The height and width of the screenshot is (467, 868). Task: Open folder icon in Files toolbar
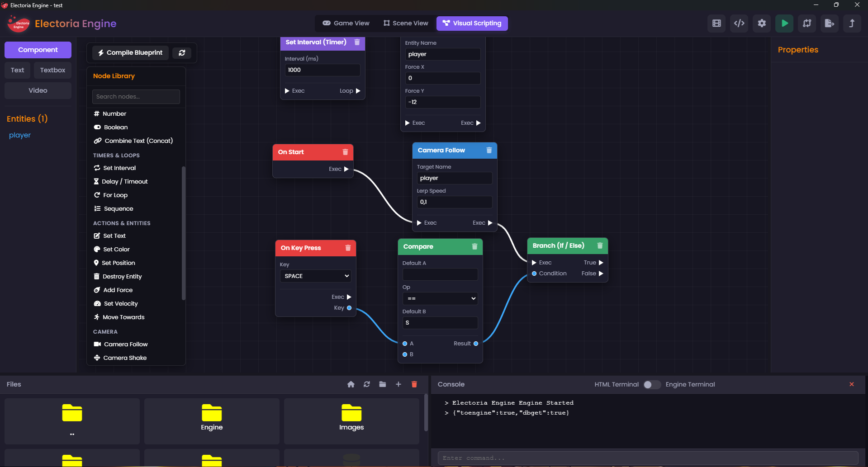click(x=383, y=384)
